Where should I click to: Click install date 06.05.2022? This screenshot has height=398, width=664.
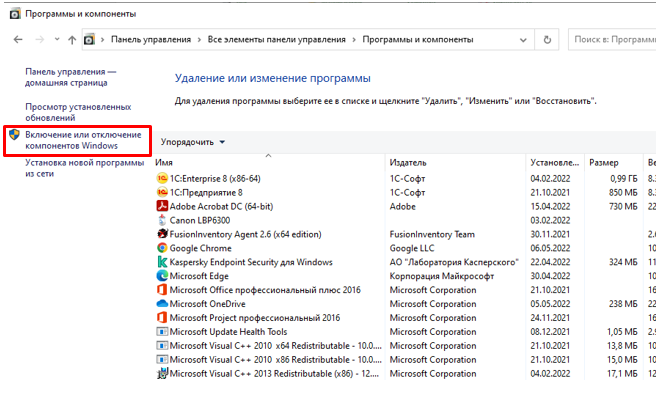[x=550, y=248]
